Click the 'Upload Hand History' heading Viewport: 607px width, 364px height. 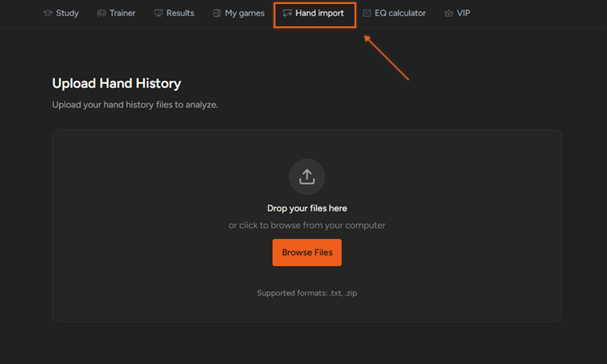click(116, 83)
